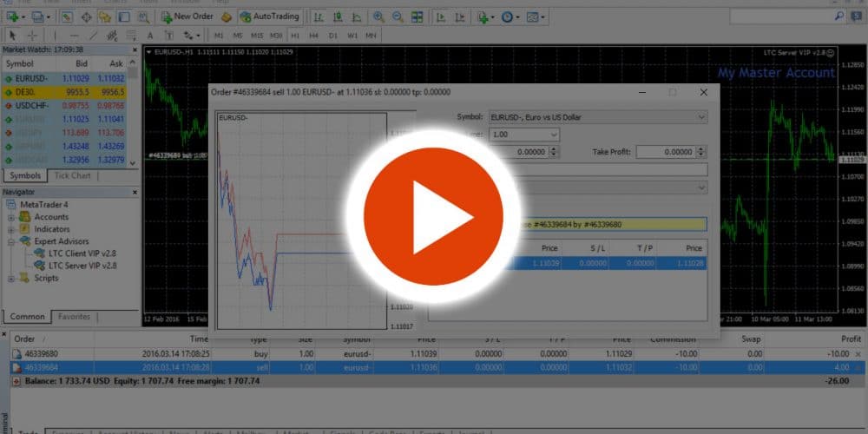Switch to H4 timeframe
This screenshot has width=868, height=434.
tap(314, 36)
